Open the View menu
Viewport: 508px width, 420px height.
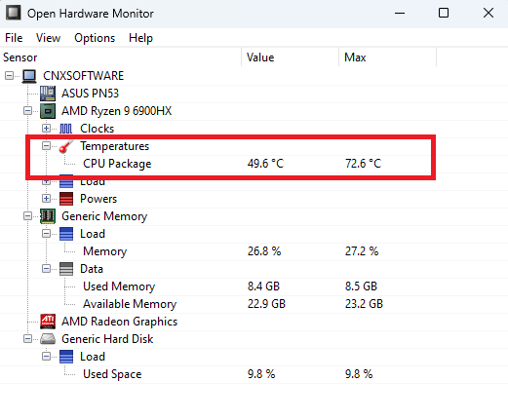click(48, 38)
